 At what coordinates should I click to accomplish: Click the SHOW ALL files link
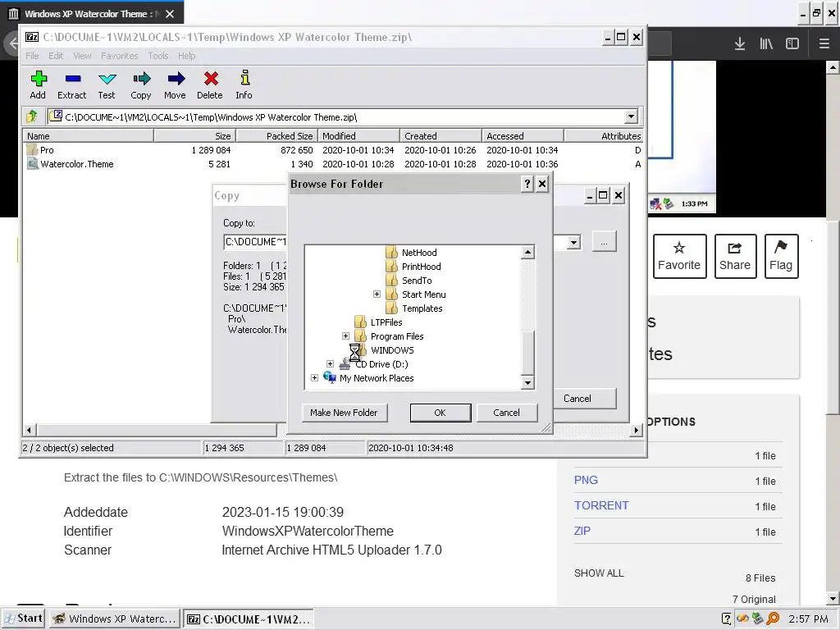(598, 573)
